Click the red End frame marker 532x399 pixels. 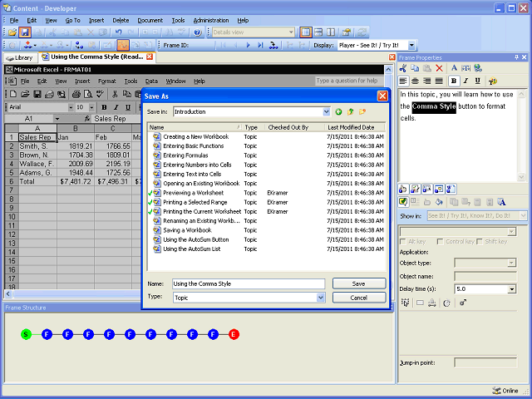point(234,334)
